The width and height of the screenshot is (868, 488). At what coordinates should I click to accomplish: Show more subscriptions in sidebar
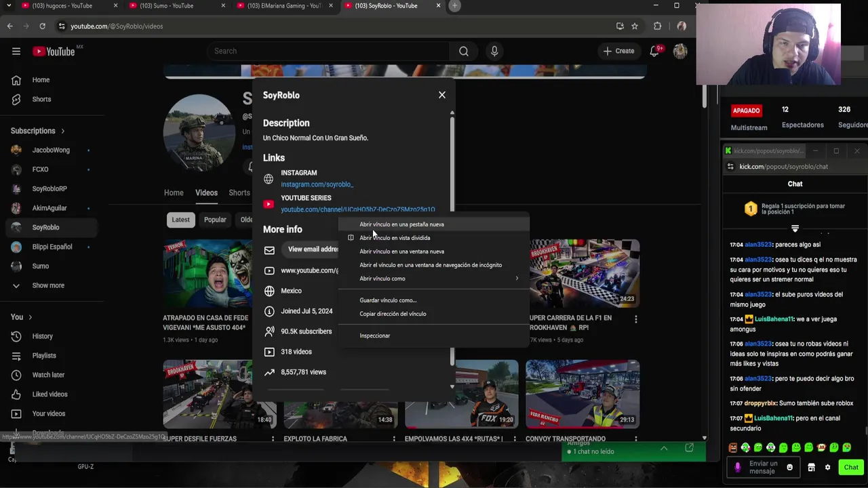coord(48,285)
